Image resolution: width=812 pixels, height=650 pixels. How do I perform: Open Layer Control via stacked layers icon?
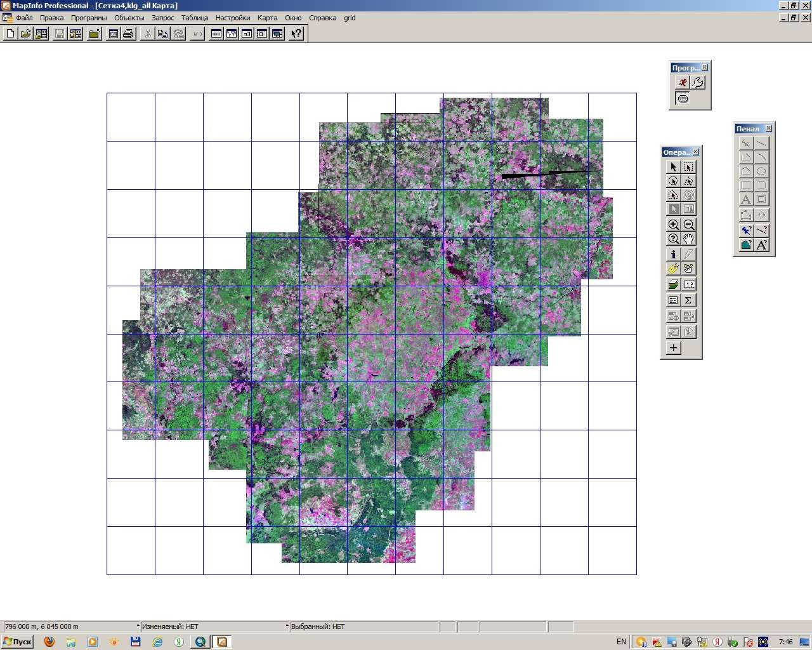pos(673,284)
